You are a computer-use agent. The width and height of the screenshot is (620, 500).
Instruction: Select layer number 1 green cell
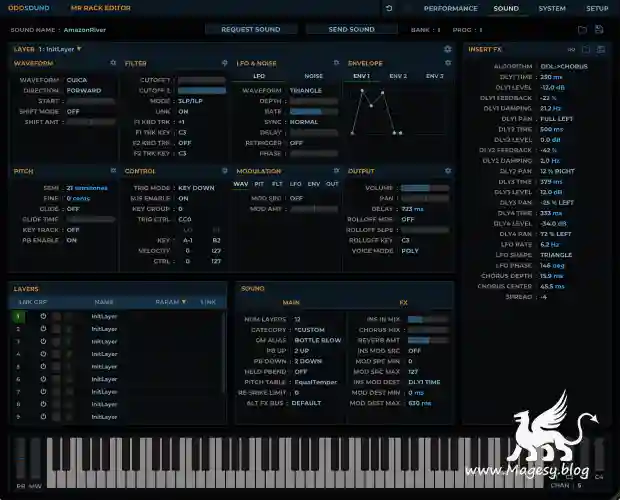pyautogui.click(x=18, y=316)
